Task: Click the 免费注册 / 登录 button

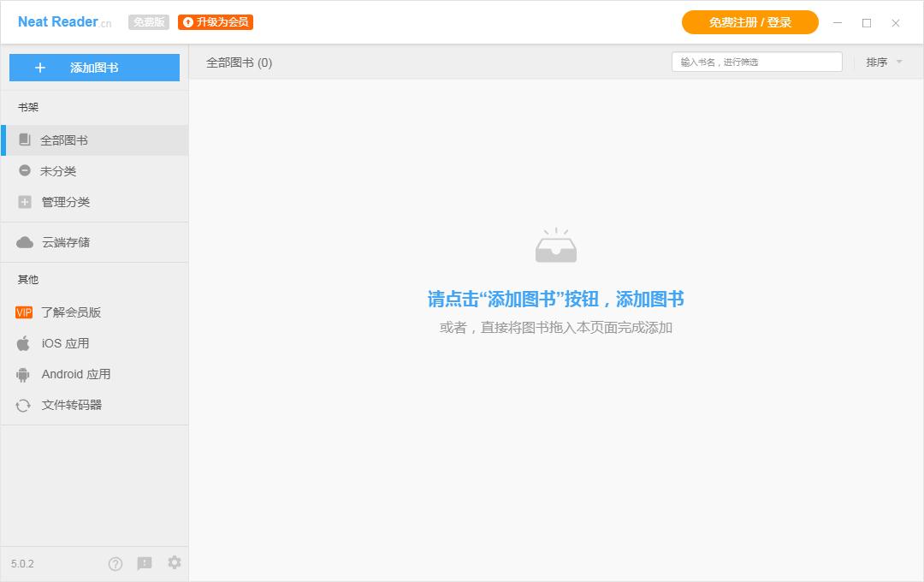Action: pyautogui.click(x=749, y=22)
